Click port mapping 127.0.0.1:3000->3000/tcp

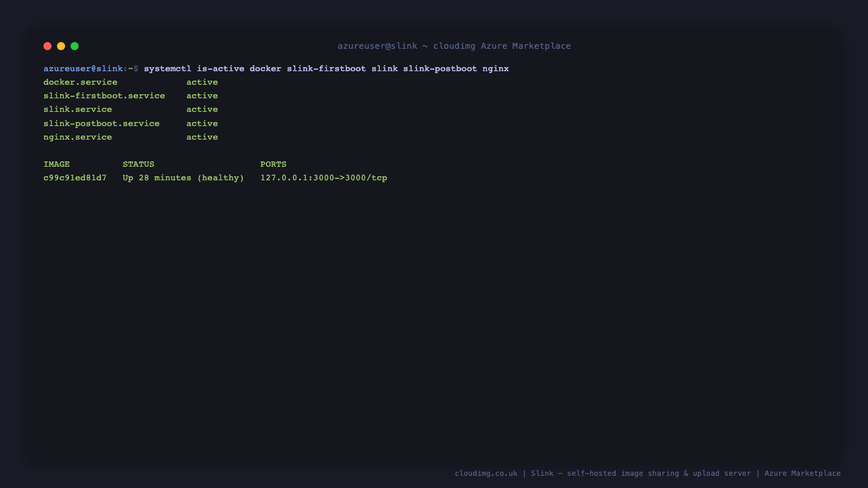(323, 178)
